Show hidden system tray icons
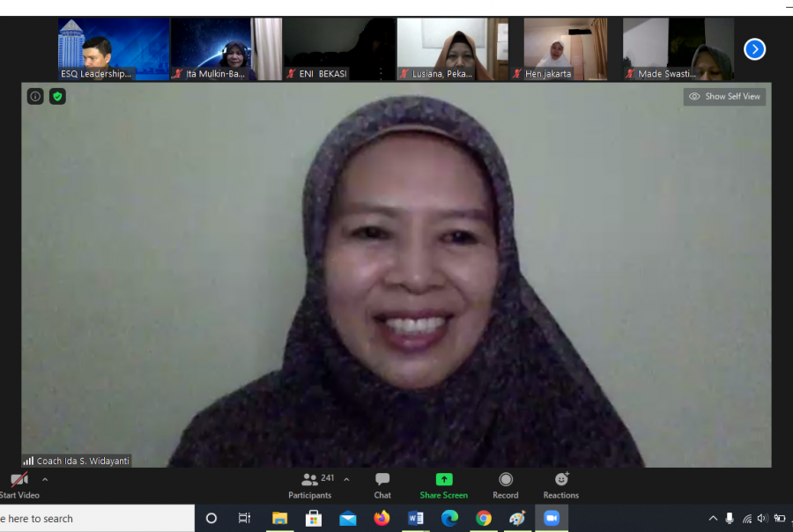Image resolution: width=793 pixels, height=532 pixels. pyautogui.click(x=713, y=519)
